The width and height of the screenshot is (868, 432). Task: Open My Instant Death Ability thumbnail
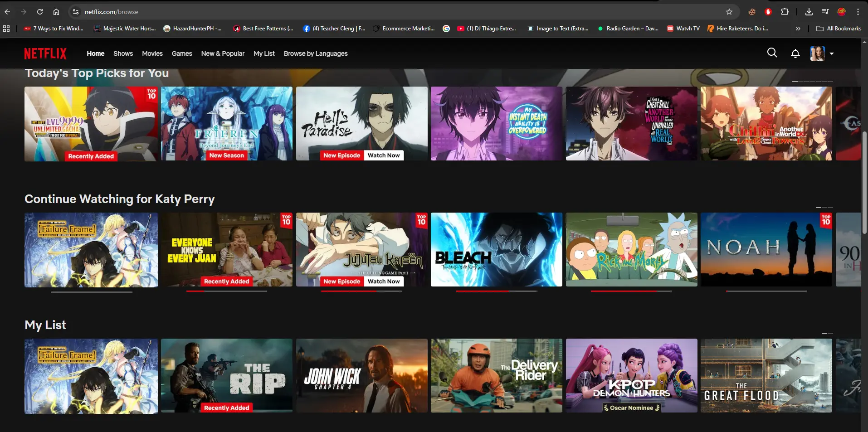click(x=497, y=123)
